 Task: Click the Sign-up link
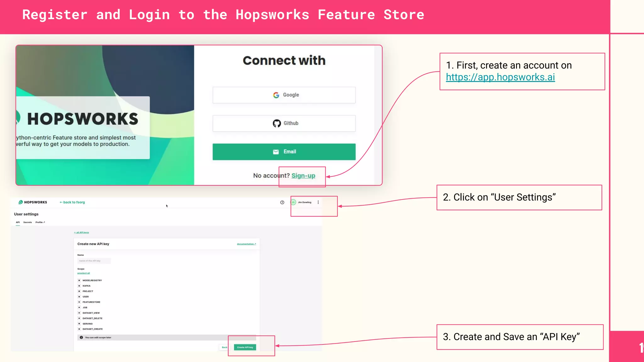click(x=303, y=176)
